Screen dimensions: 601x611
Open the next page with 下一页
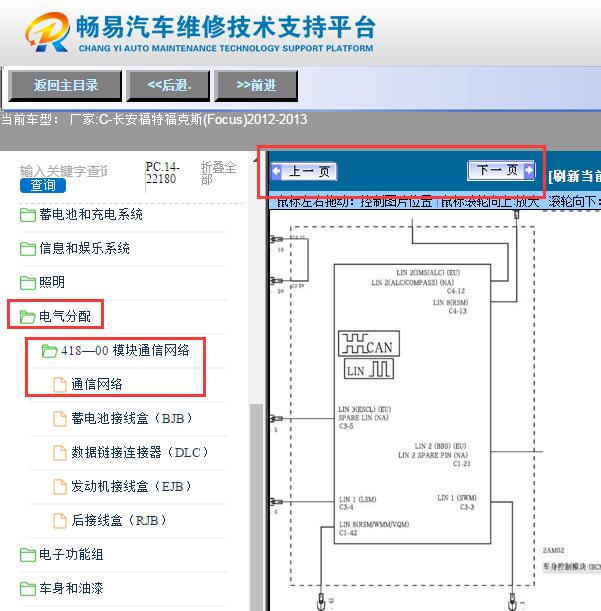[x=501, y=170]
